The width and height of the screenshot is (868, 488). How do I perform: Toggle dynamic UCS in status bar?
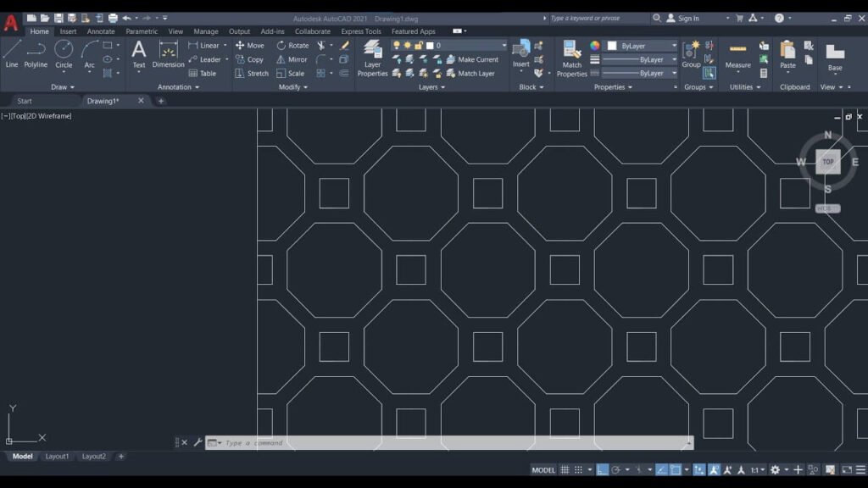click(x=699, y=469)
